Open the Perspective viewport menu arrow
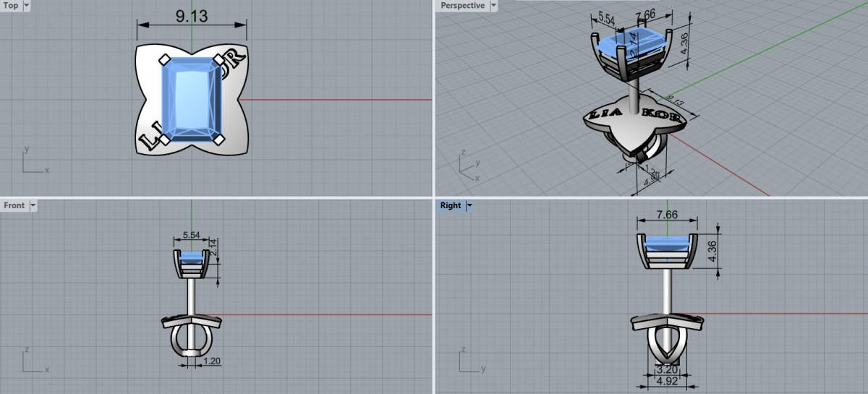This screenshot has height=394, width=868. [494, 6]
